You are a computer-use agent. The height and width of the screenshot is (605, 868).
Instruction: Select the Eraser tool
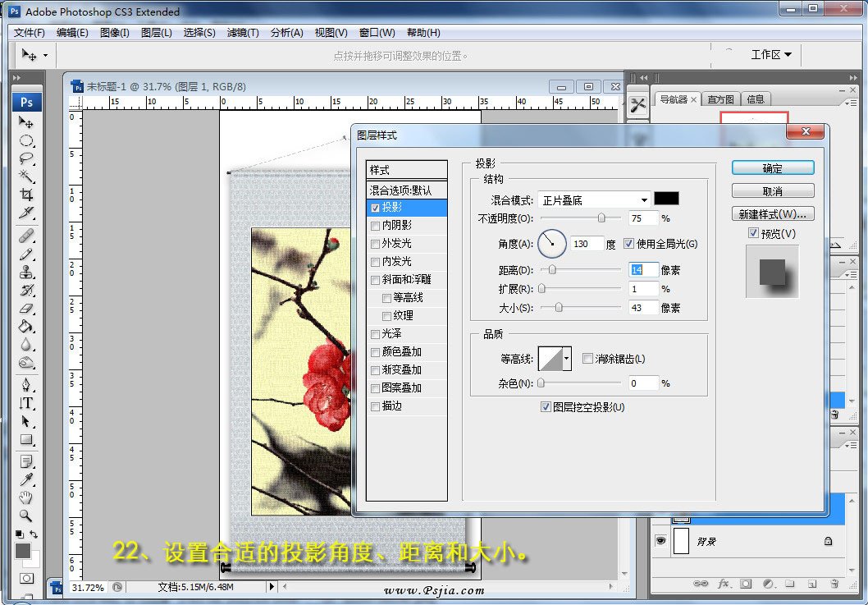point(26,309)
